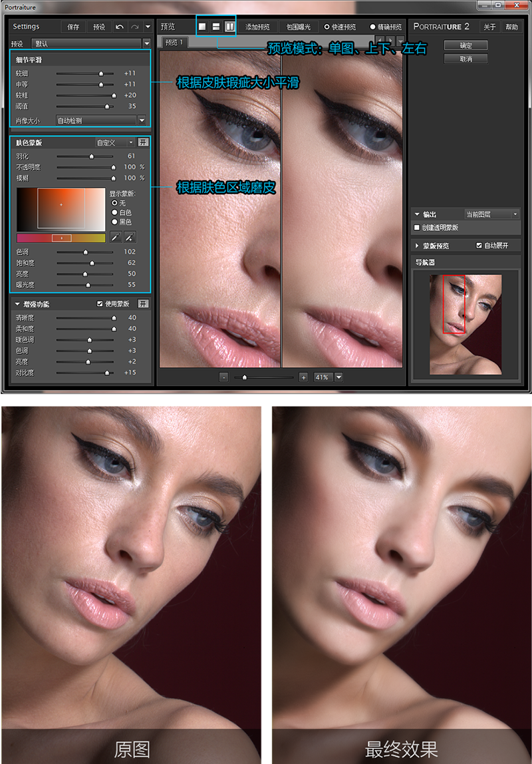Click the 暖色调 slider
Screen dimensions: 532x764
85,339
